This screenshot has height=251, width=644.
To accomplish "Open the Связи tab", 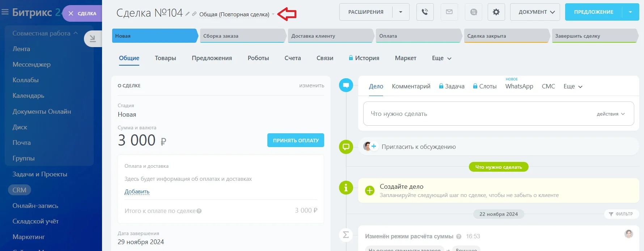I will point(325,58).
